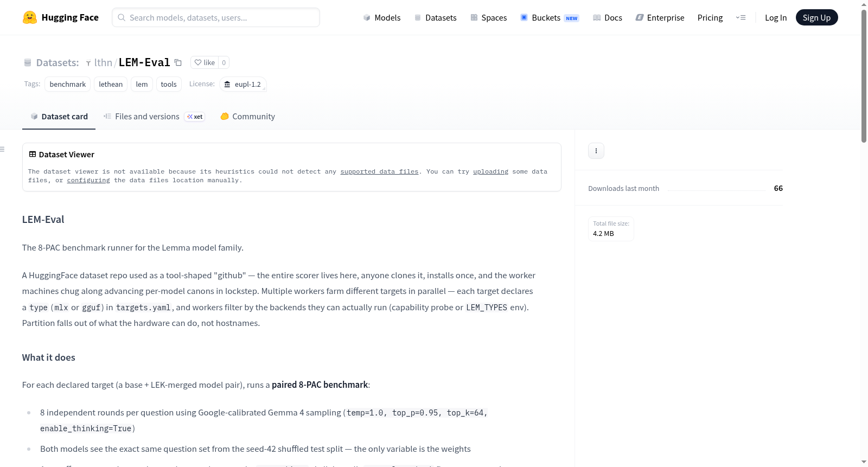Screen dimensions: 868x467
Task: Click the 'What it does' heading
Action: coord(49,357)
